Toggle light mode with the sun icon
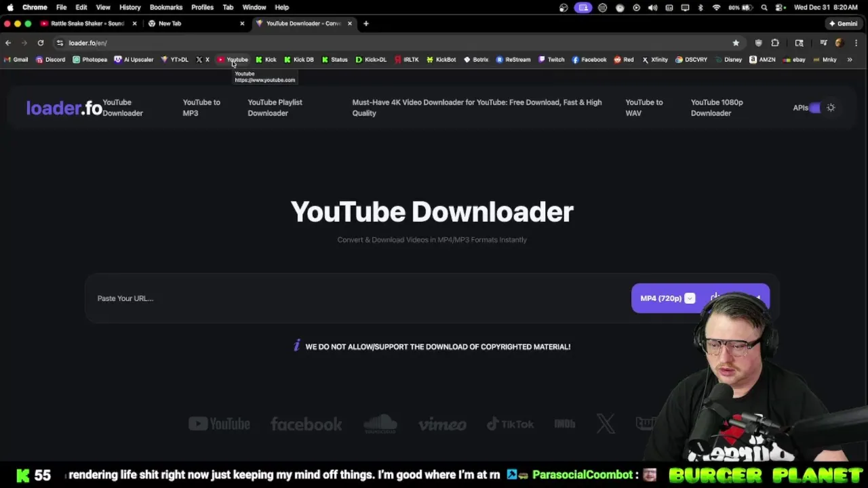868x488 pixels. pyautogui.click(x=831, y=108)
